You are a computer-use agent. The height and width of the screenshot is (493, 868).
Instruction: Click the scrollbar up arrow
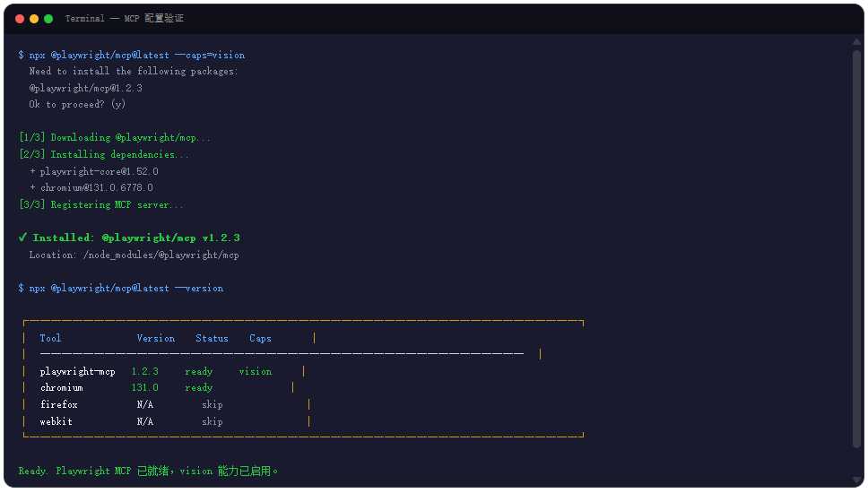857,42
